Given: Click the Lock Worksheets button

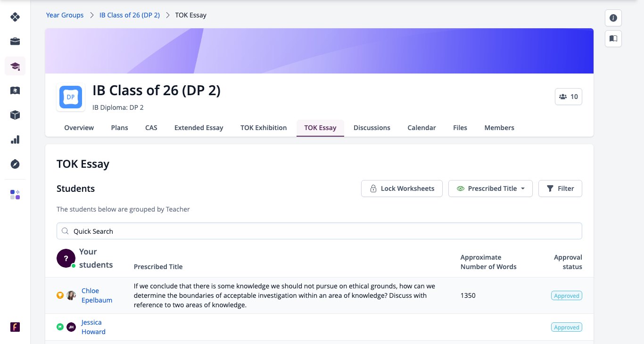Looking at the screenshot, I should (x=402, y=188).
